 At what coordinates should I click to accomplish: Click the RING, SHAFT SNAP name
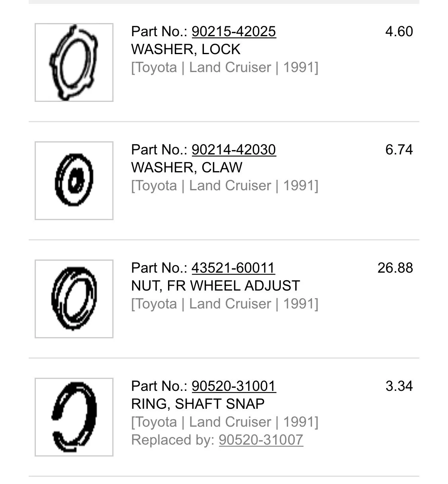click(x=198, y=404)
